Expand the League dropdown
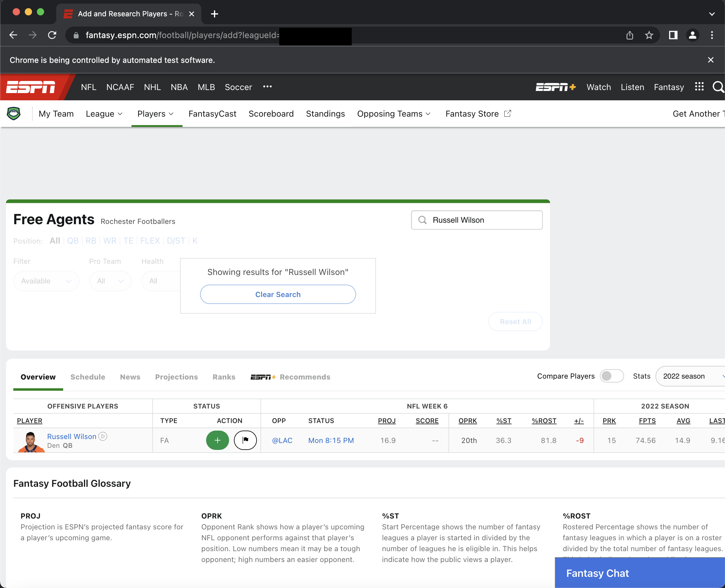 pyautogui.click(x=104, y=114)
